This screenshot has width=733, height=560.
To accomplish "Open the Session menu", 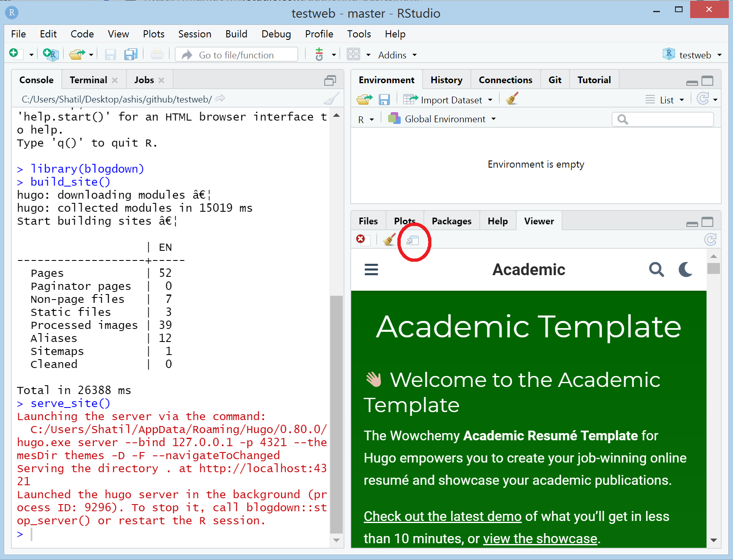I will pos(194,34).
